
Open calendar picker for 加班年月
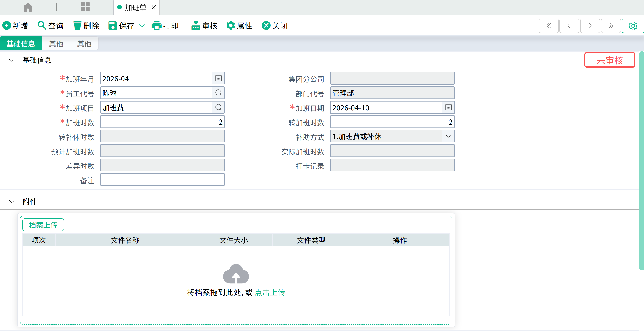pos(218,78)
